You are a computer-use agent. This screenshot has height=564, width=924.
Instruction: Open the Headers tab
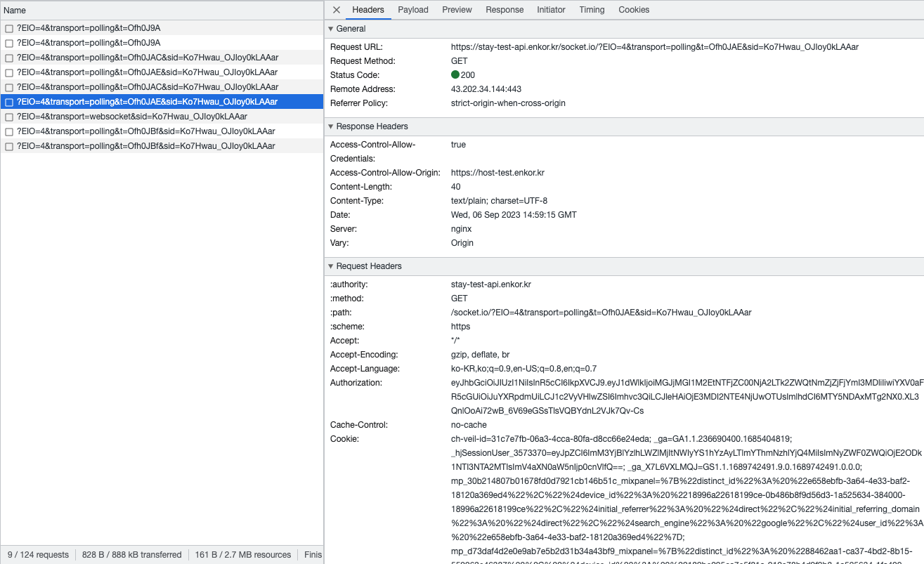point(368,10)
